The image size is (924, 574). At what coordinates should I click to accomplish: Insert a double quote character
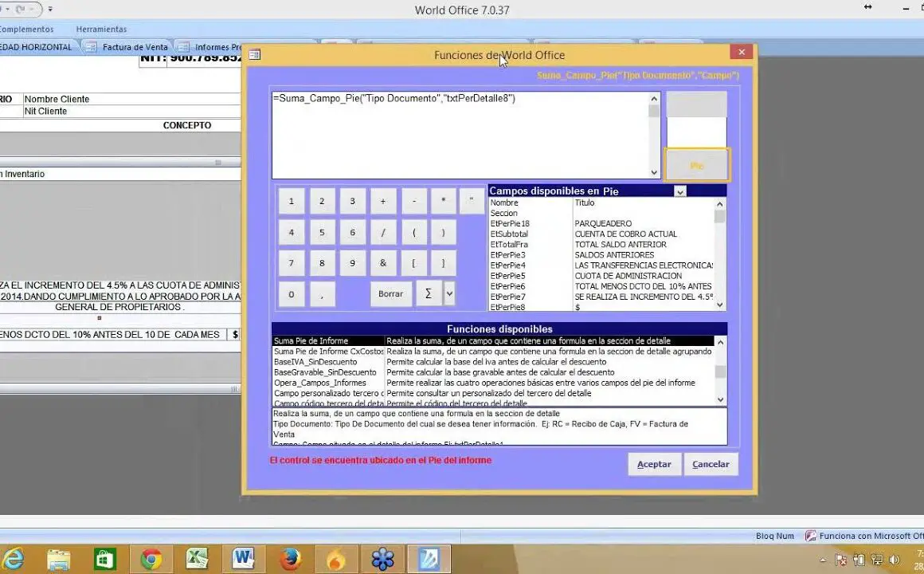click(472, 201)
